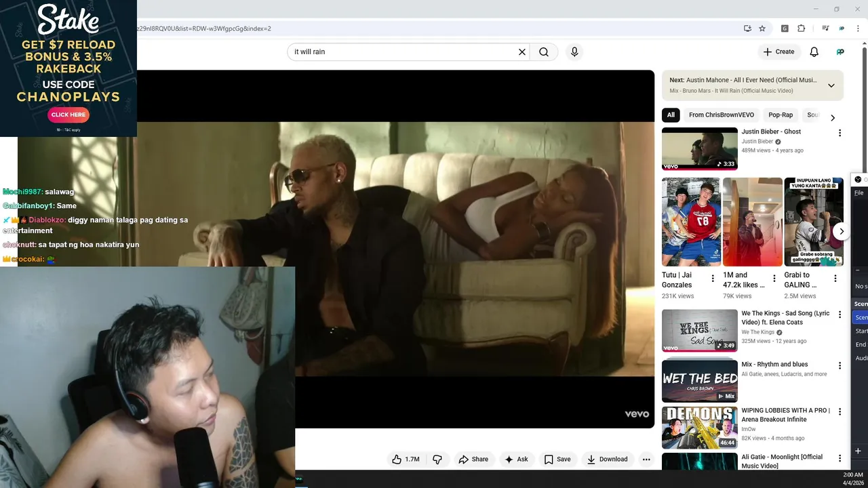Screen dimensions: 868x488
Task: Open more actions menu under the video
Action: pos(646,459)
